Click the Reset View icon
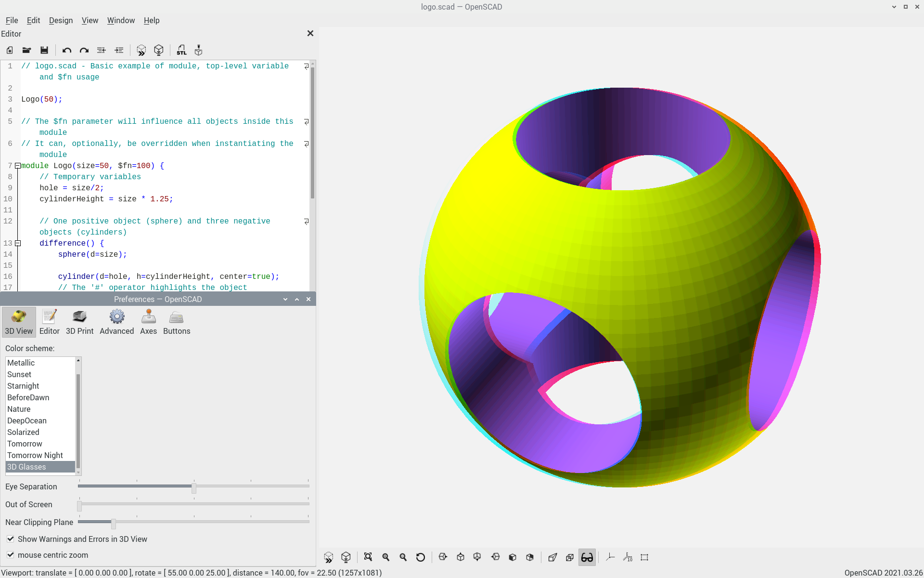 [421, 557]
